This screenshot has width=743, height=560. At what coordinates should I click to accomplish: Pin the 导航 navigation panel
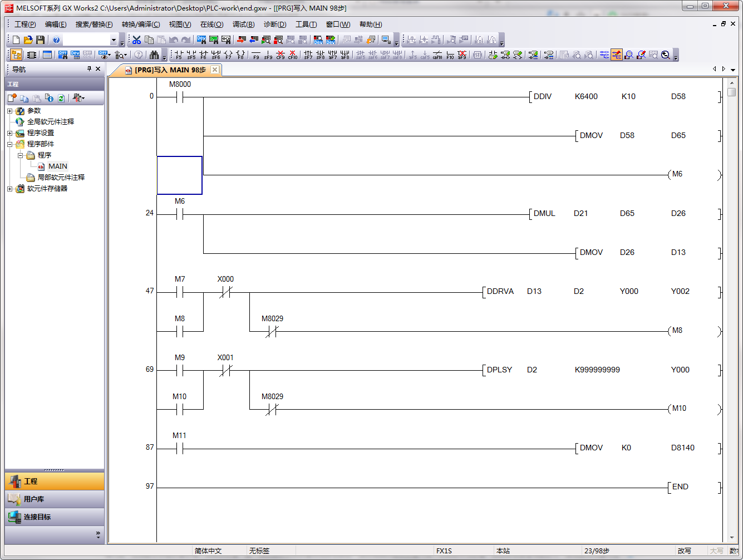click(89, 68)
